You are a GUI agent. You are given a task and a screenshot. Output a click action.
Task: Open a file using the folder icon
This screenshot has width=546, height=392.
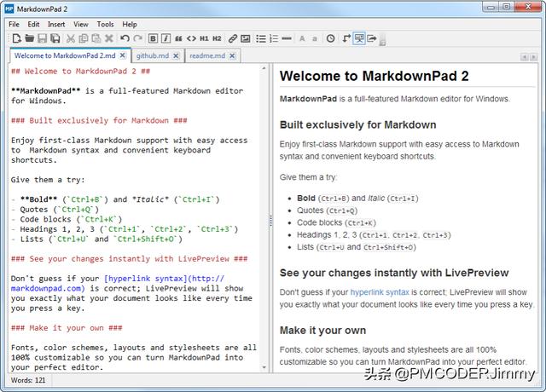click(x=29, y=38)
